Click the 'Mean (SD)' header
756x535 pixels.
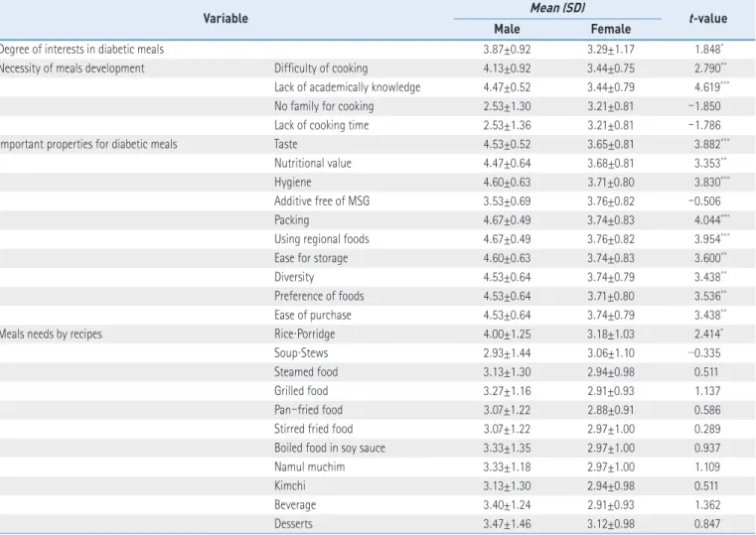tap(557, 8)
